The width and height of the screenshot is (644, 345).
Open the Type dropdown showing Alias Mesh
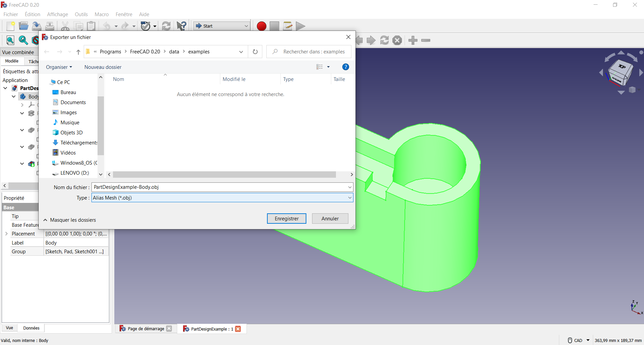pos(350,198)
